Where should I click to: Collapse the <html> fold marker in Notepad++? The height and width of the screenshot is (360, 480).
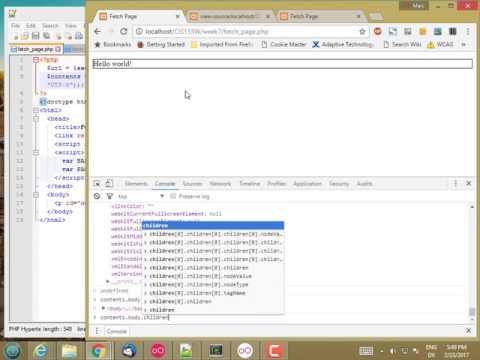(36, 110)
